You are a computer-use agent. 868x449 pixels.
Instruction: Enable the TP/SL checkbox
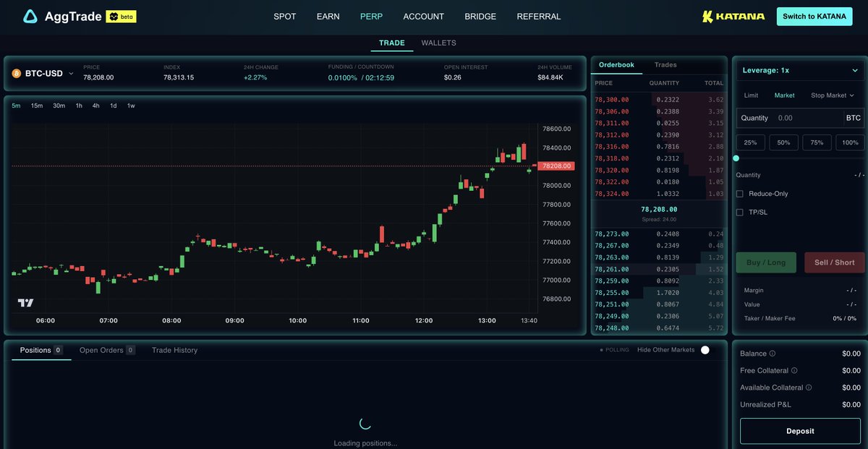(x=739, y=213)
